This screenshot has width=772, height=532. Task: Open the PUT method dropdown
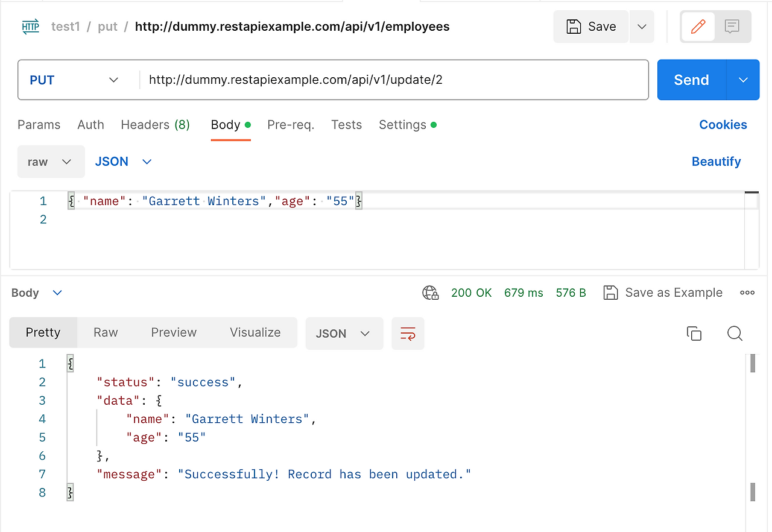[74, 80]
